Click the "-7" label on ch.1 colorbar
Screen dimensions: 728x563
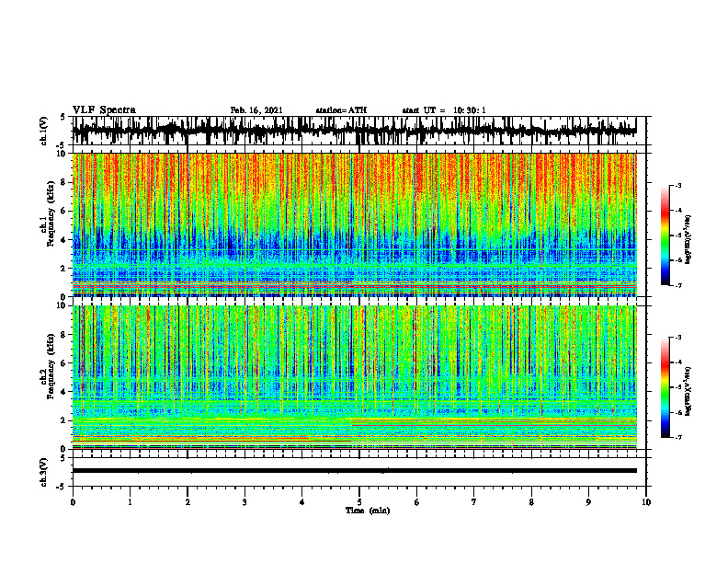[x=678, y=285]
